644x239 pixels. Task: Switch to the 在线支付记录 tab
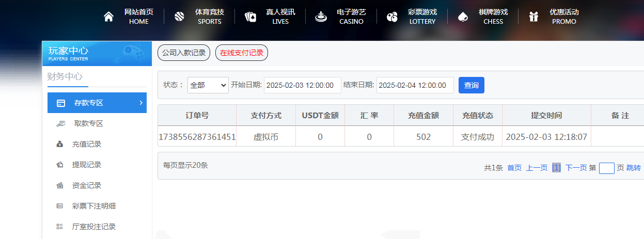(242, 53)
